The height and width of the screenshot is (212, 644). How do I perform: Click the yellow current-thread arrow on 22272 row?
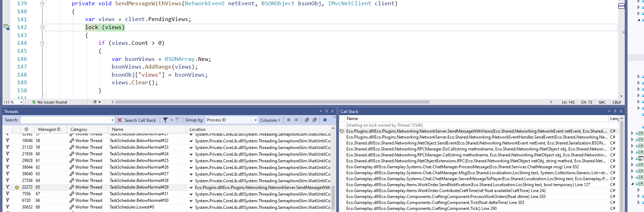pos(17,188)
